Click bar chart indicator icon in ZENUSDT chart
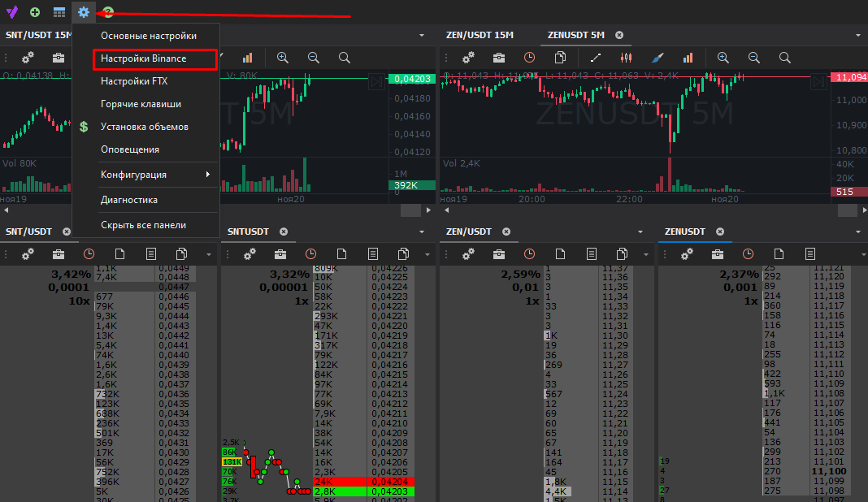Image resolution: width=868 pixels, height=502 pixels. [688, 58]
